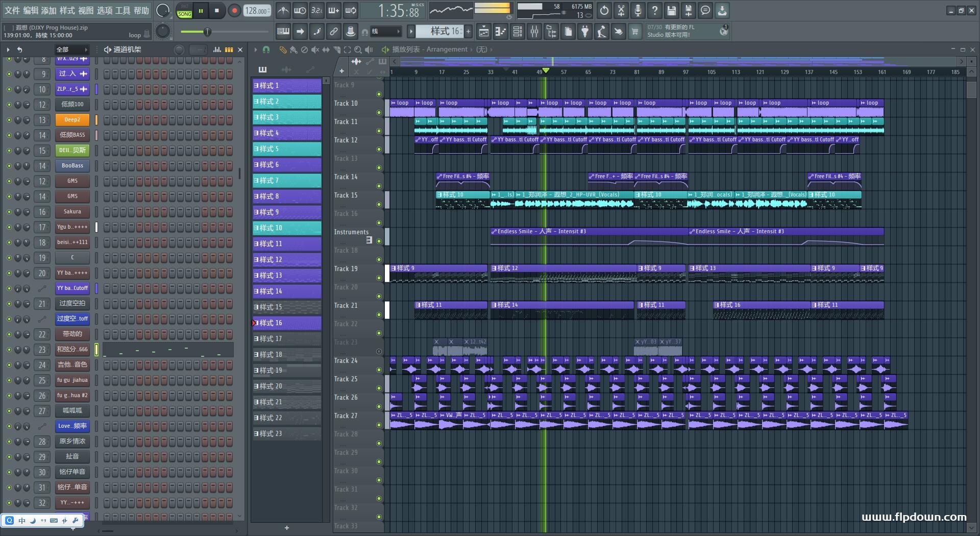Image resolution: width=980 pixels, height=536 pixels.
Task: Open the 线 snap selector dropdown
Action: (386, 32)
